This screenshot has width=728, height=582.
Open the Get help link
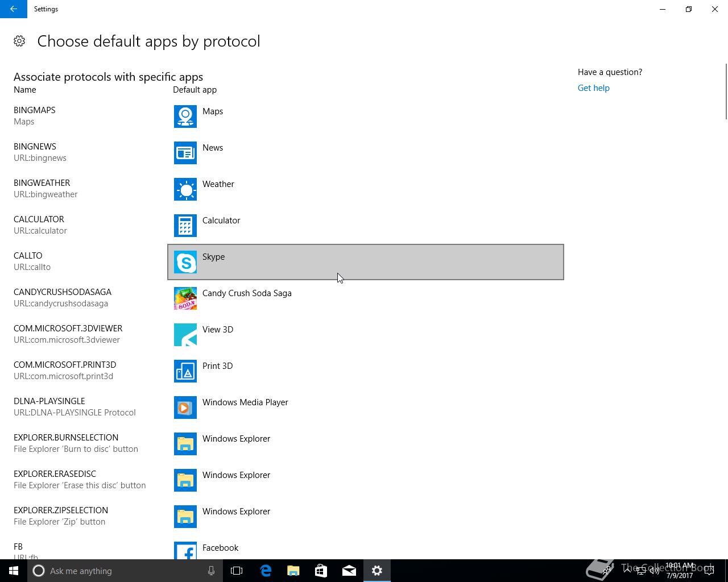click(593, 88)
